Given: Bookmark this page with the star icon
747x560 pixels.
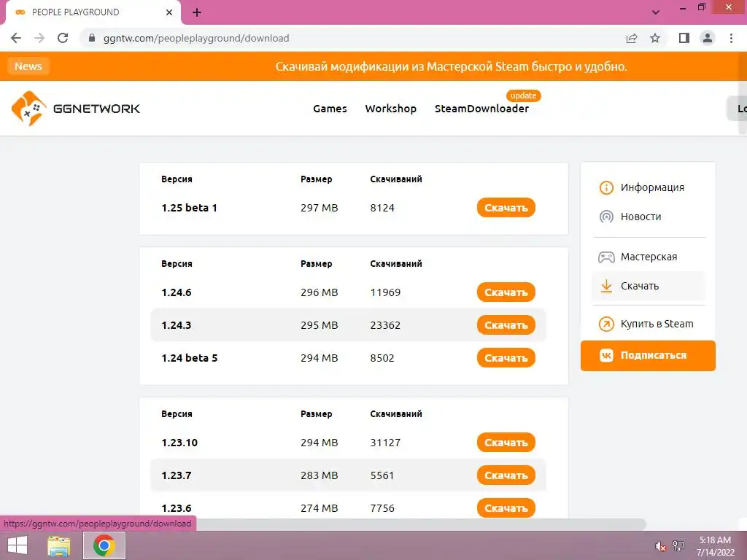Looking at the screenshot, I should tap(655, 38).
